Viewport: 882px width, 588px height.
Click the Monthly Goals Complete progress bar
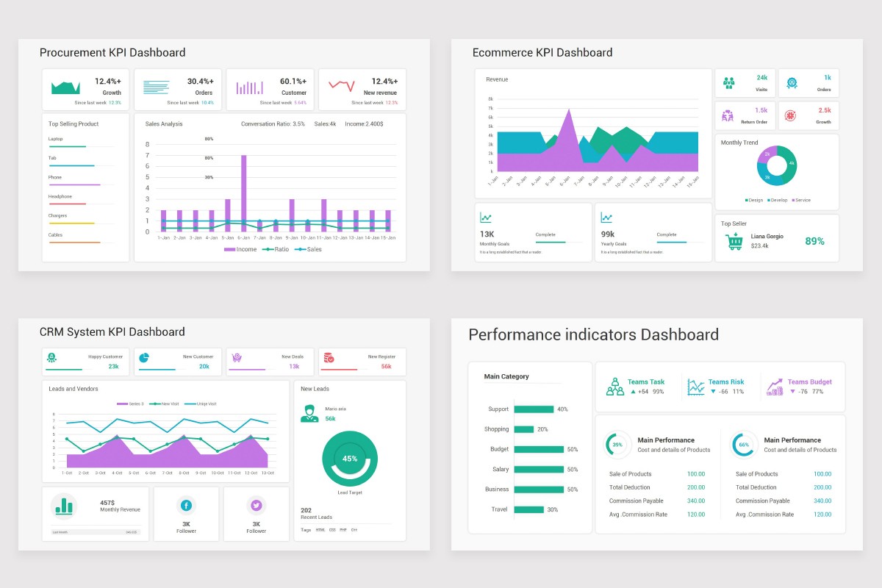point(560,242)
